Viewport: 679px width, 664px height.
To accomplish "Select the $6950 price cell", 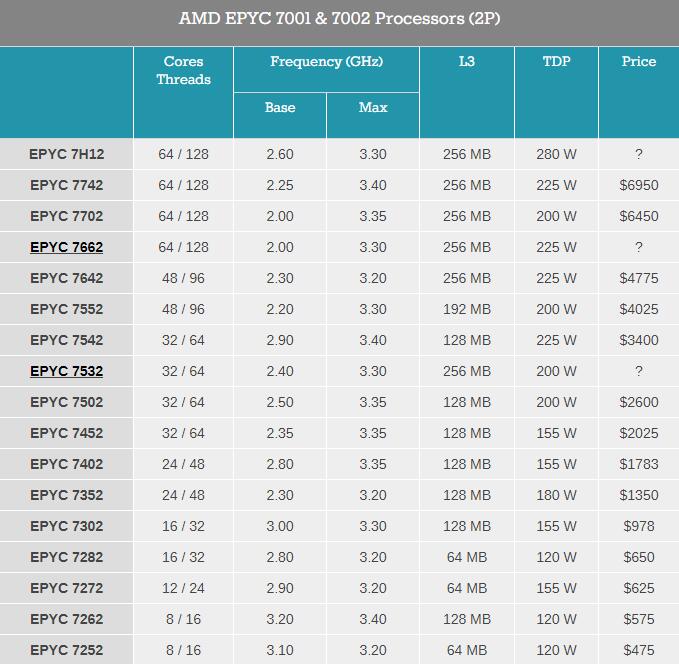I will 639,185.
